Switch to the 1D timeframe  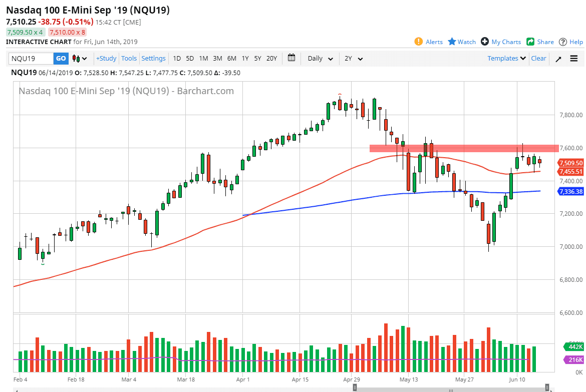[176, 59]
